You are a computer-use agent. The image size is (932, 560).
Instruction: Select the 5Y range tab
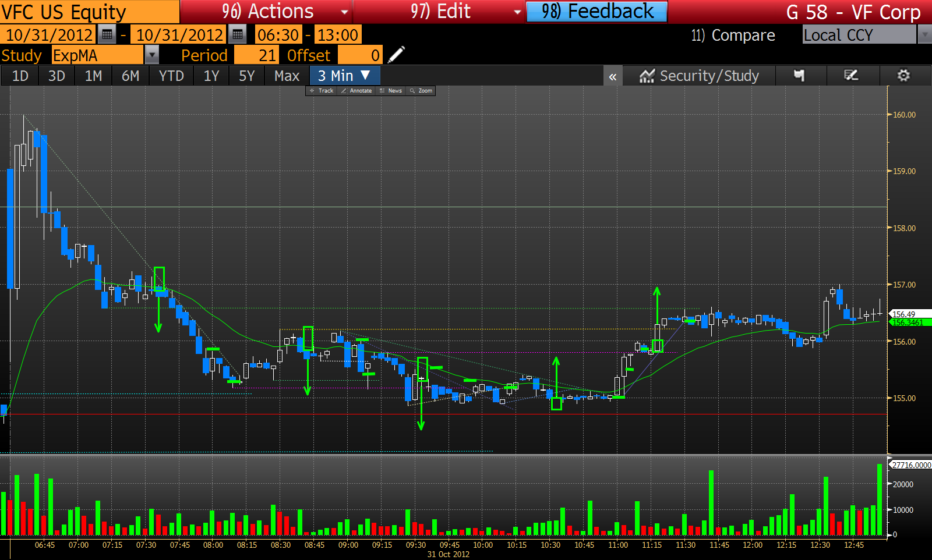coord(247,76)
